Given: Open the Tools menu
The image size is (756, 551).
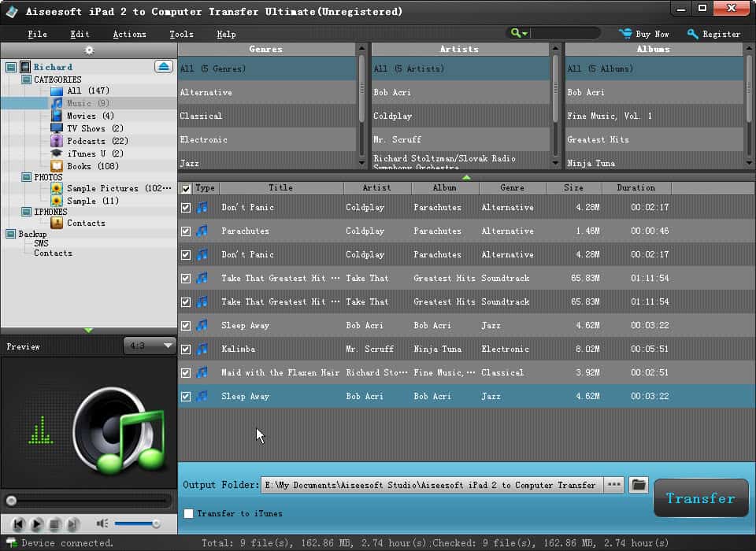Looking at the screenshot, I should (x=181, y=34).
